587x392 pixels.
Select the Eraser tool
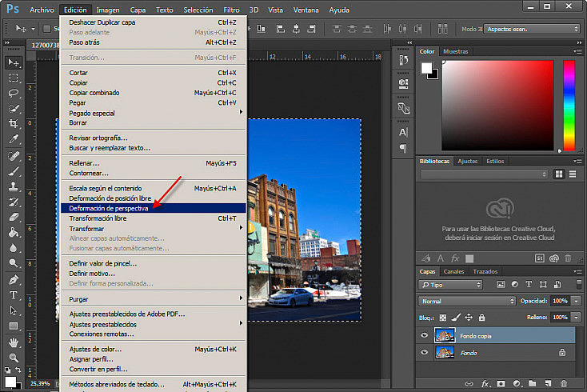[14, 217]
